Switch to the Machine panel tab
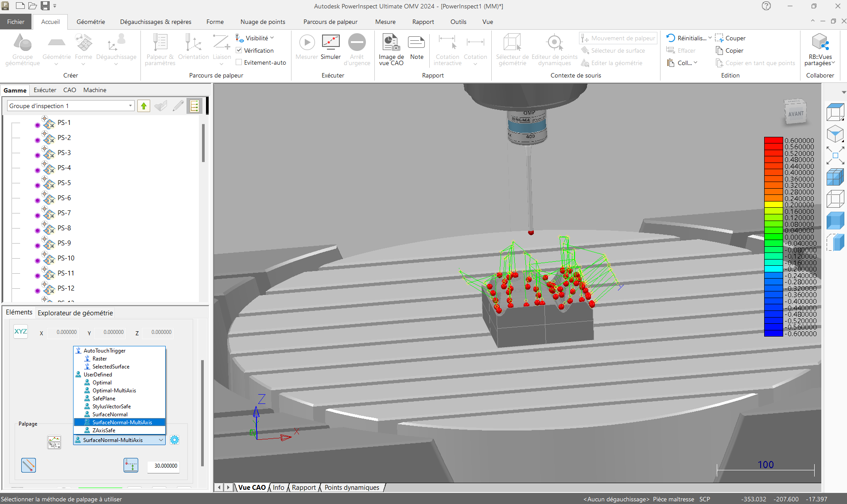The image size is (847, 504). pos(95,90)
